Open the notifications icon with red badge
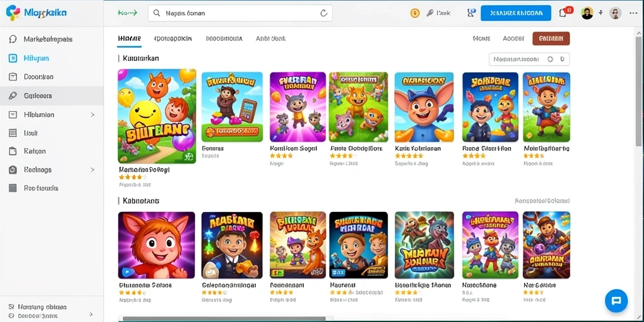644x322 pixels. (x=565, y=12)
